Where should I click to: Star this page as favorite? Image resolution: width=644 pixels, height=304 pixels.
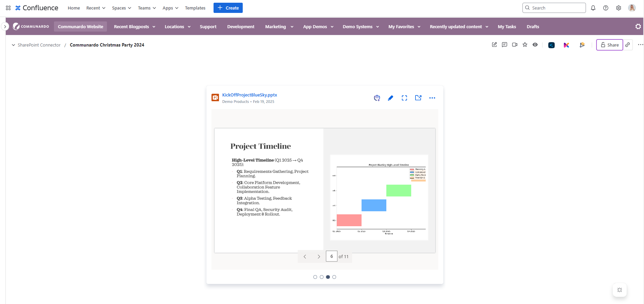point(525,45)
